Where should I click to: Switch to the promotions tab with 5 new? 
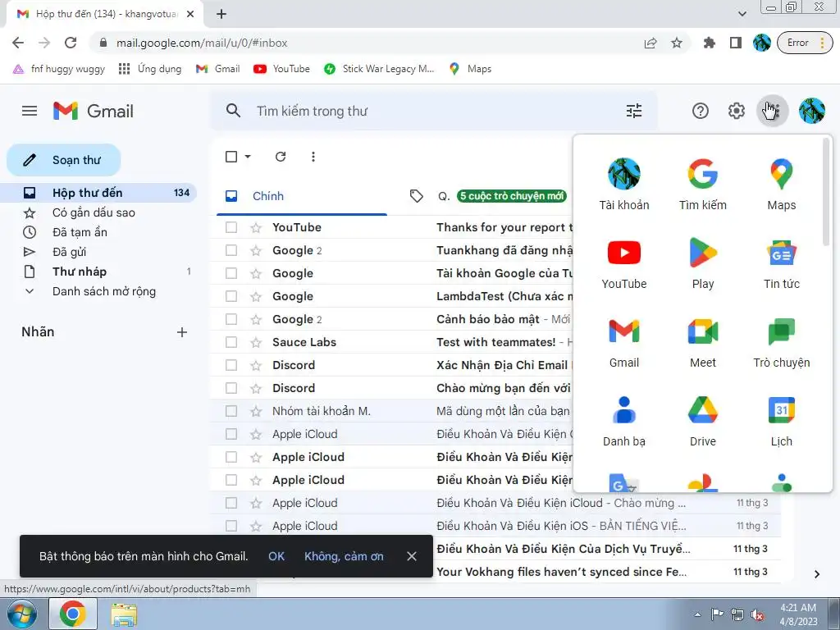(x=486, y=196)
